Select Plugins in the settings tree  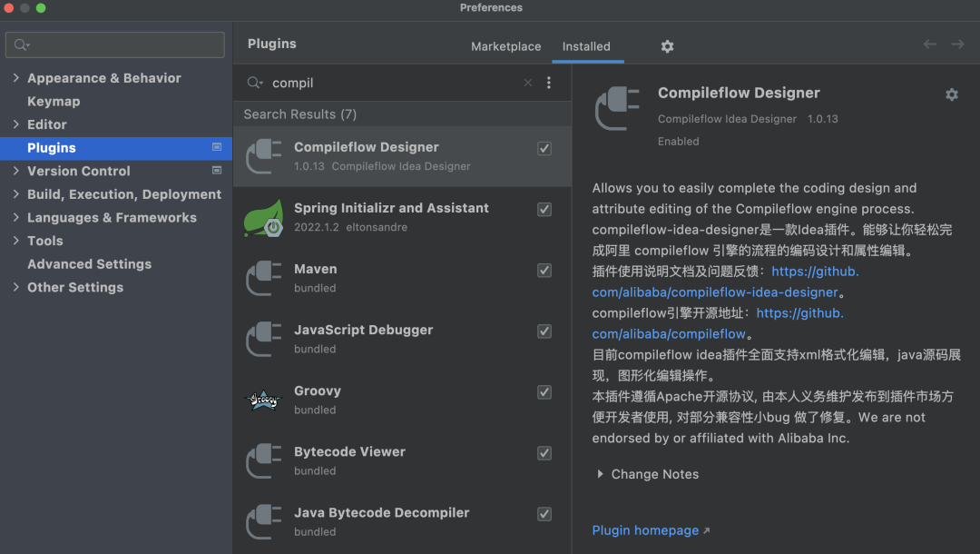pos(115,148)
